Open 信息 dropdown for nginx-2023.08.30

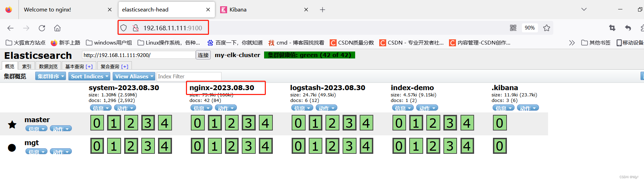202,108
